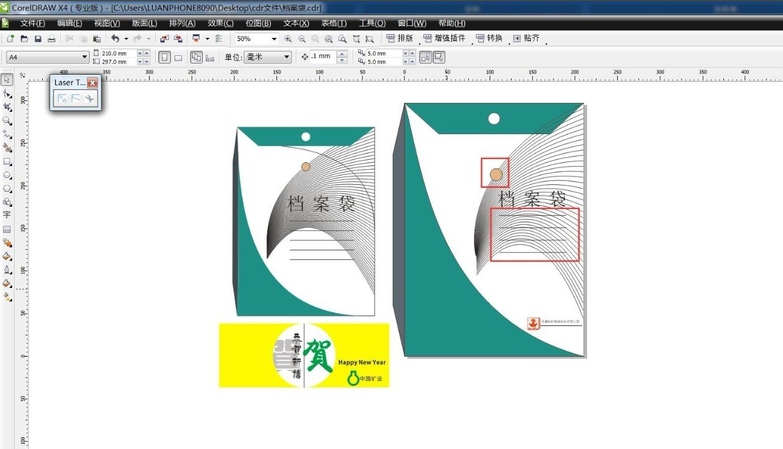The image size is (783, 449).
Task: Select the Ellipse tool in toolbox
Action: [x=7, y=174]
